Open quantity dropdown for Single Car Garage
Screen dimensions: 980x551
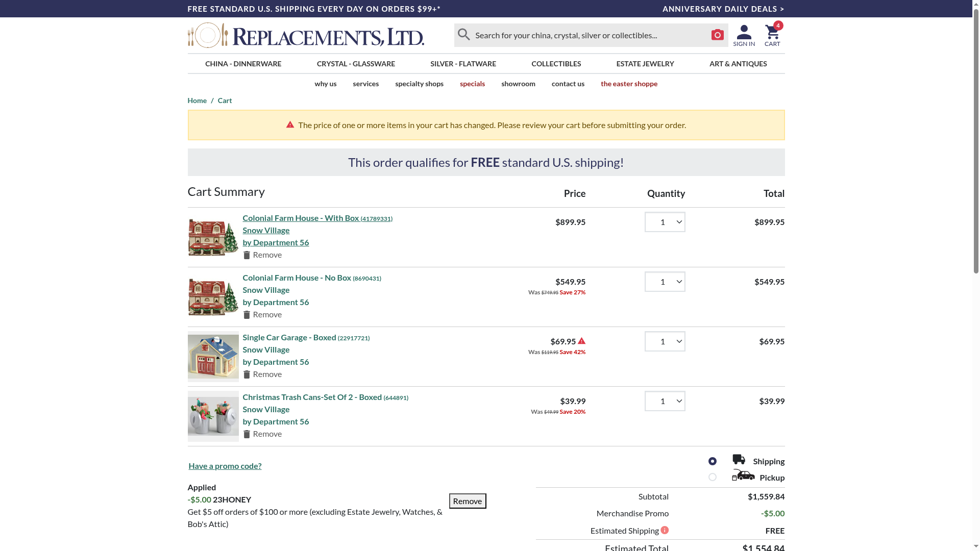click(x=665, y=341)
